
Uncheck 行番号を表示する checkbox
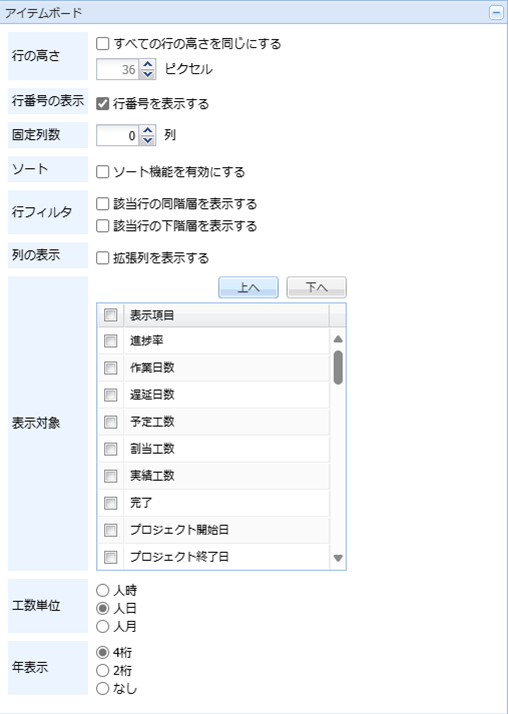(103, 104)
